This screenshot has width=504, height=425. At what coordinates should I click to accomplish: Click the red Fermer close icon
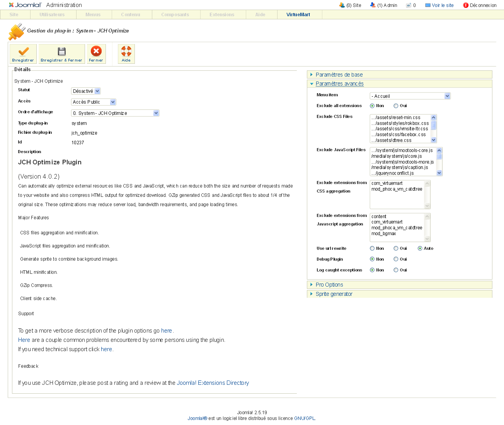point(96,51)
